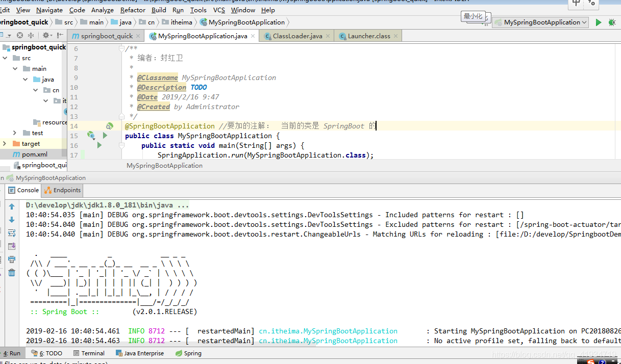This screenshot has height=364, width=621.
Task: Click the console down arrow icon
Action: (12, 220)
